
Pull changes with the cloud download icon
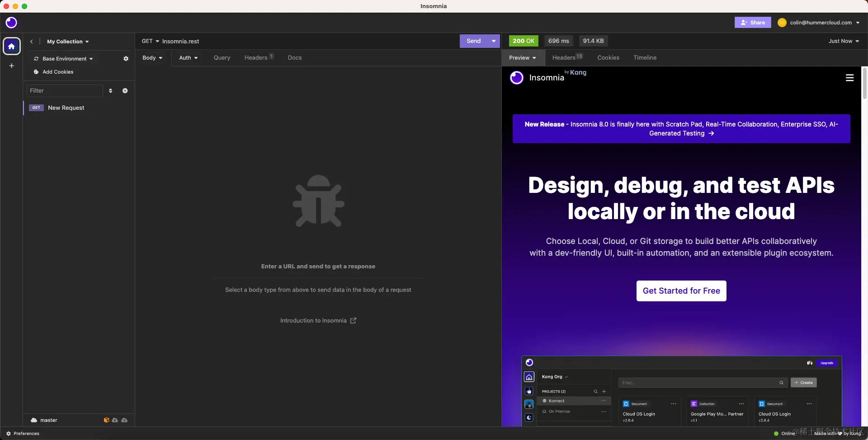(115, 420)
